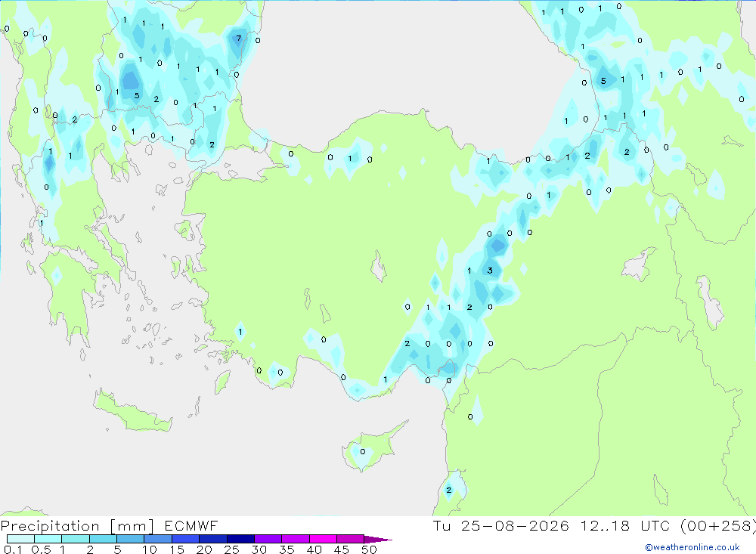Select the 35–40 mm legend color swatch
756x554 pixels.
coord(295,539)
